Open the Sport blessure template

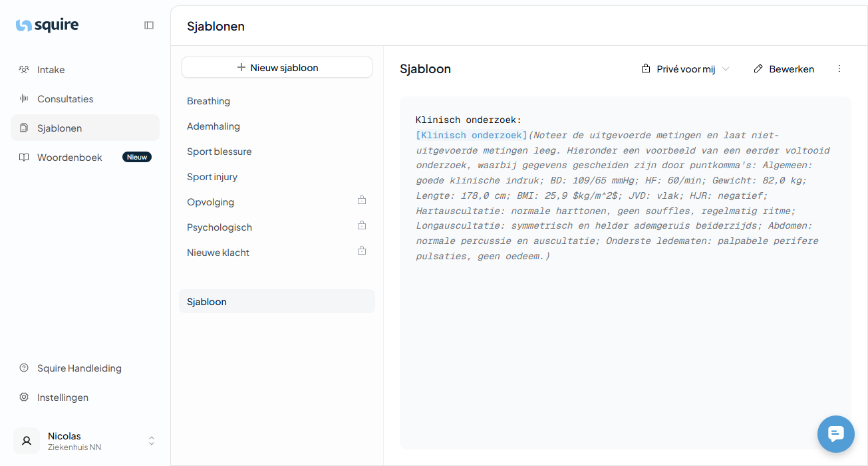click(x=277, y=152)
